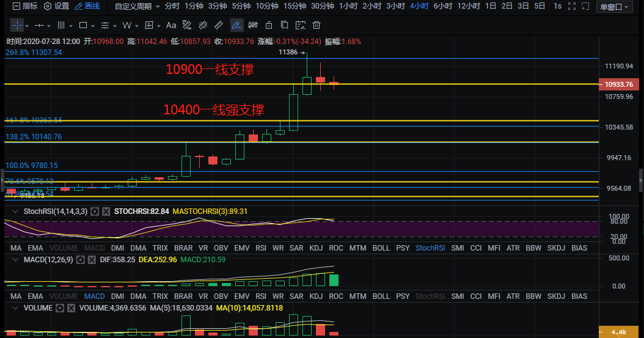Screen dimensions: 644x338
Task: Choose BOLL in the StochRSI indicator row
Action: pyautogui.click(x=381, y=248)
